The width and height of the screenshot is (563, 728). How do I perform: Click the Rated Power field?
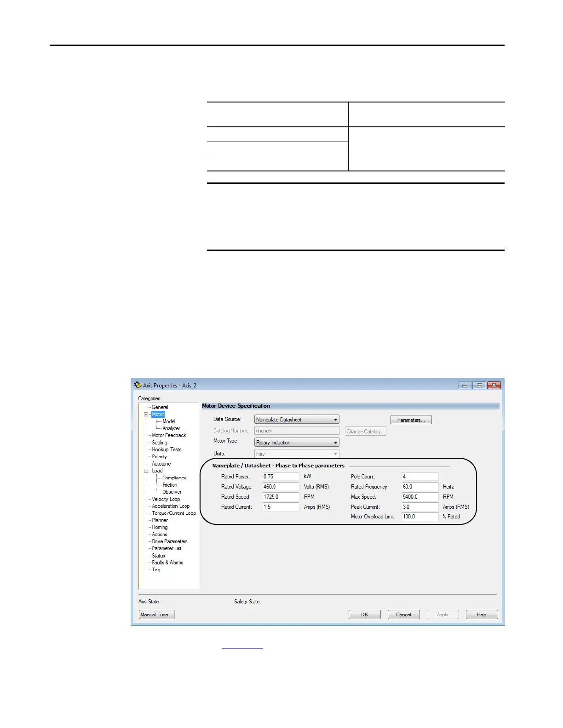(281, 477)
